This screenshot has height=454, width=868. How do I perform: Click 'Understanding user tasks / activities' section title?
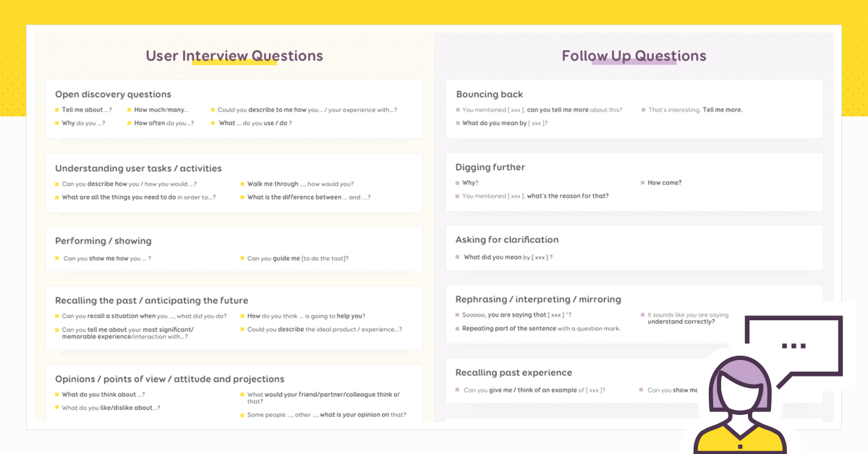click(x=138, y=168)
